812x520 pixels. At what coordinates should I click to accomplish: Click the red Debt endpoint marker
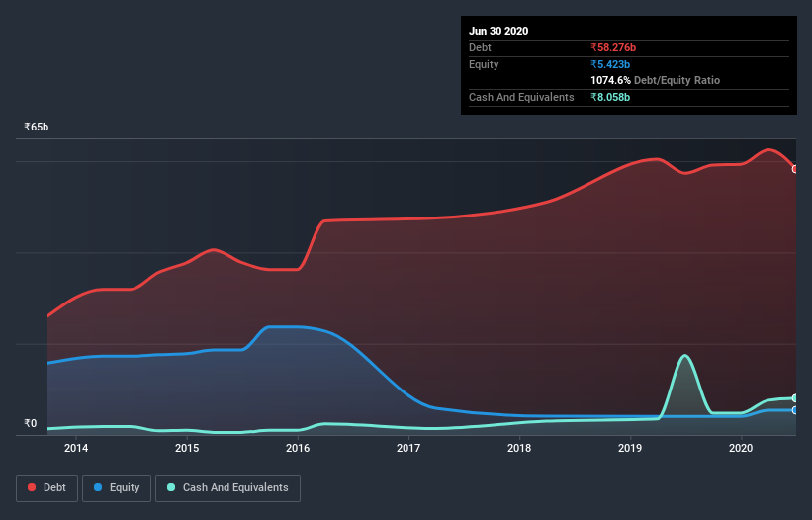tap(794, 169)
